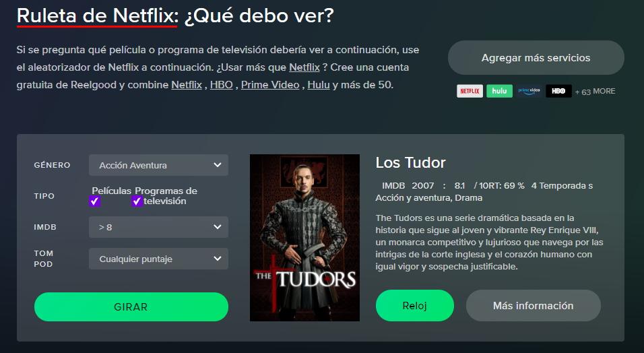Open The Tudors poster thumbnail
The height and width of the screenshot is (353, 644).
pos(304,238)
